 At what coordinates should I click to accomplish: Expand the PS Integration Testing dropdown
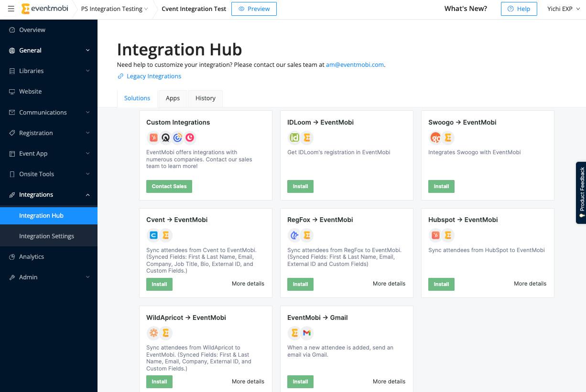(114, 9)
